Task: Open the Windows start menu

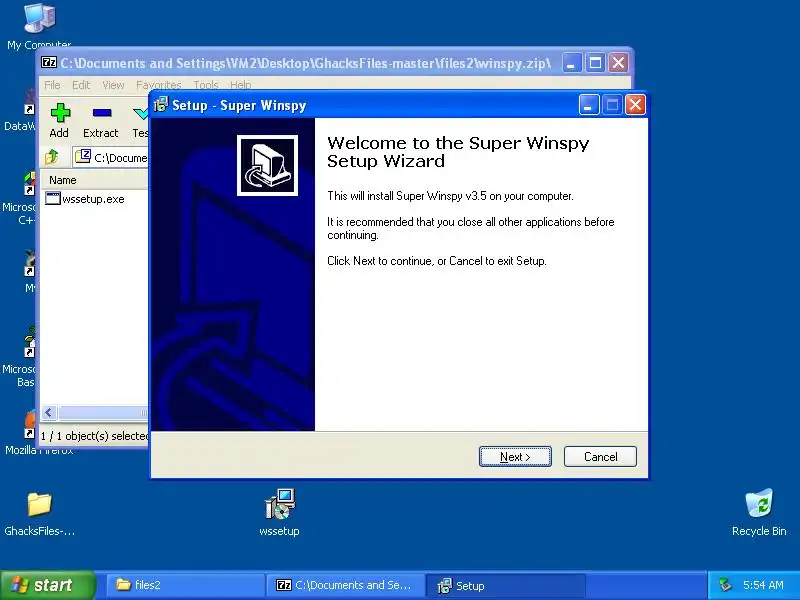Action: [48, 585]
